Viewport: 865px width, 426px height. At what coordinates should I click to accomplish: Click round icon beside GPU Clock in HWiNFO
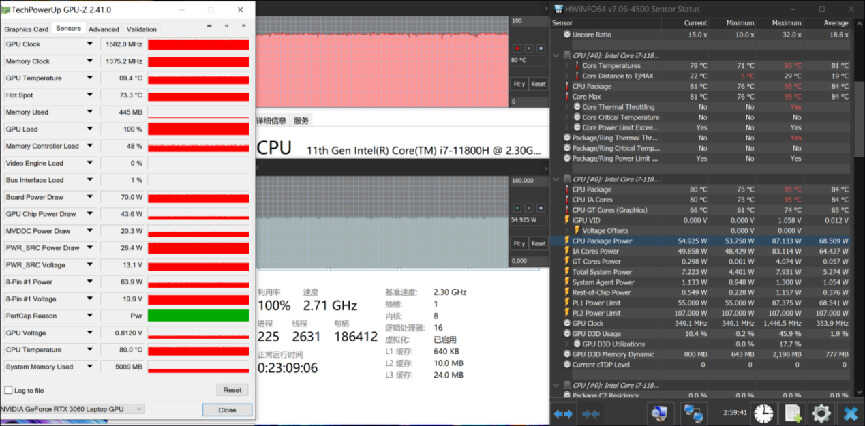click(x=567, y=323)
